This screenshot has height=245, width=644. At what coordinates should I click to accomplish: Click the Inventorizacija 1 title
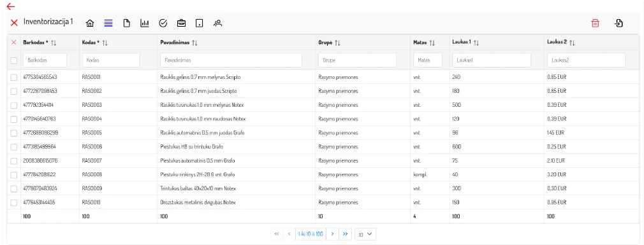tap(48, 22)
